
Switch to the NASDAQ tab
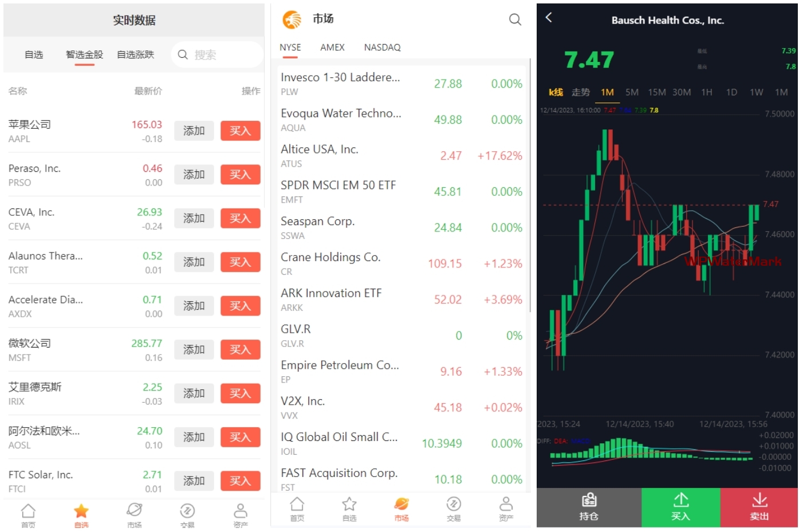pyautogui.click(x=382, y=48)
